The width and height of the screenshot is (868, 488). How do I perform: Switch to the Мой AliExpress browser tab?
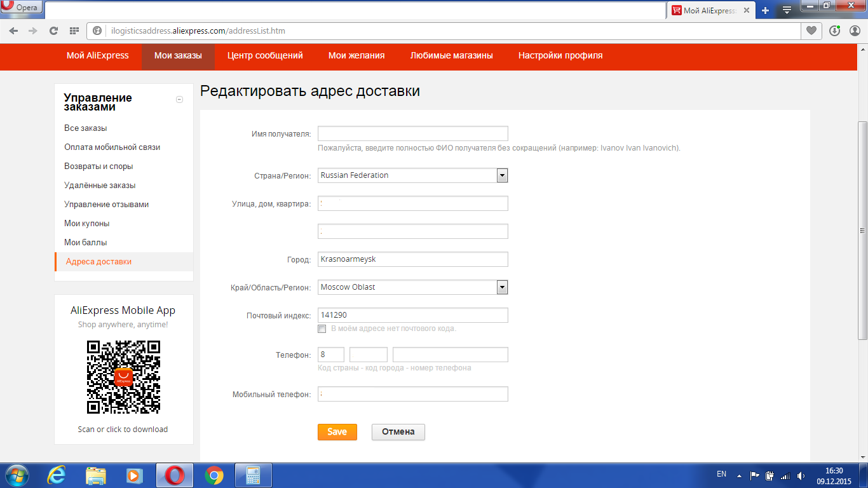tap(711, 11)
